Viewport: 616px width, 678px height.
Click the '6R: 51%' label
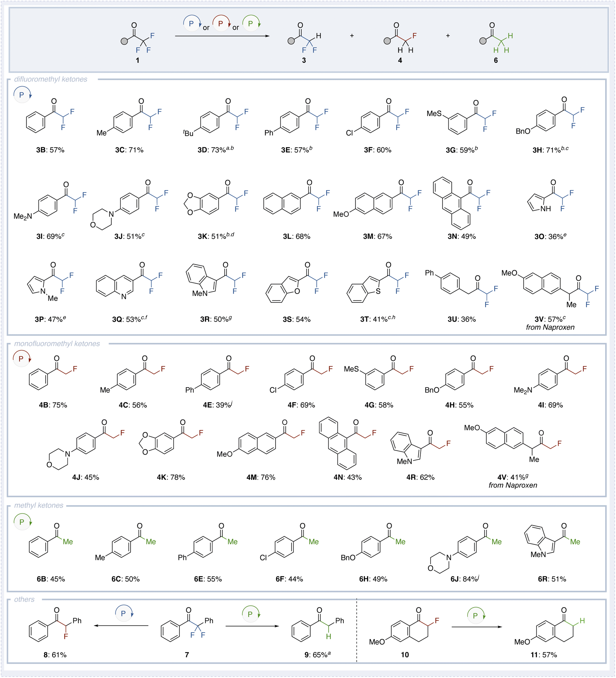click(x=552, y=579)
